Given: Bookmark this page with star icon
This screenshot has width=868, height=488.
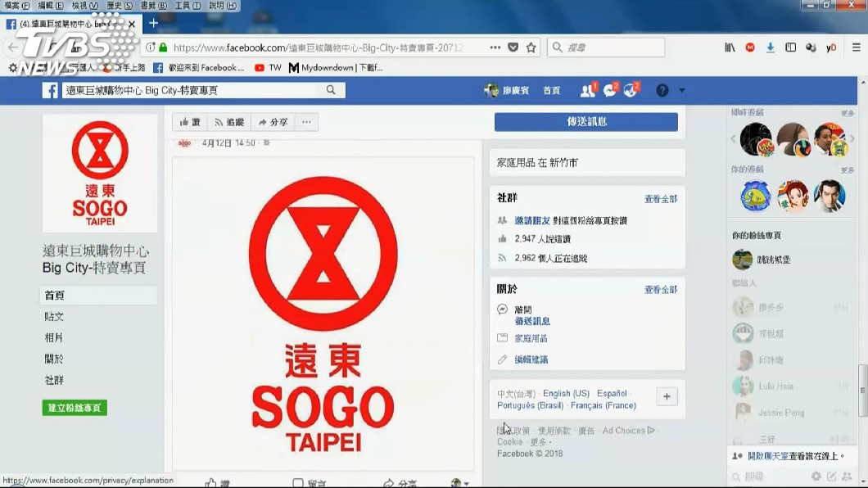Looking at the screenshot, I should (x=531, y=47).
